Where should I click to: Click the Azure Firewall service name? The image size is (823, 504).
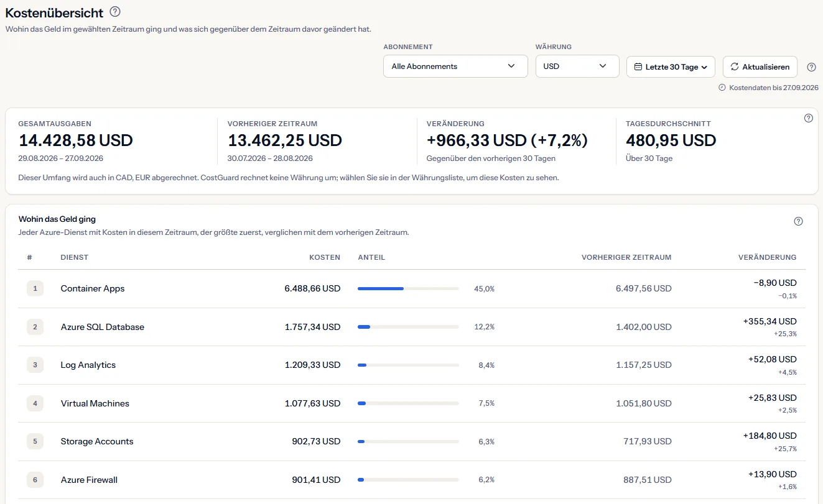coord(89,480)
